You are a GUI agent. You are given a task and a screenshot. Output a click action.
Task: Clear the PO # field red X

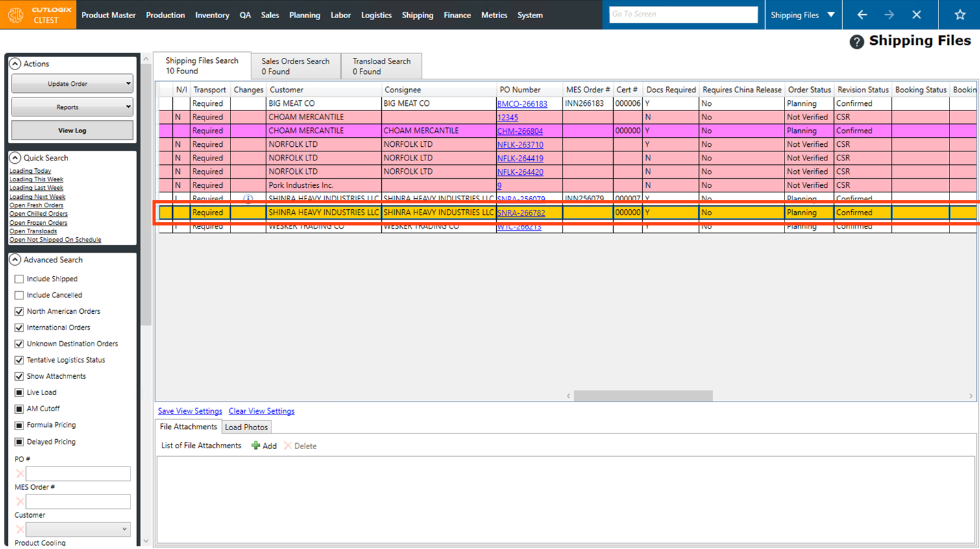click(x=19, y=474)
